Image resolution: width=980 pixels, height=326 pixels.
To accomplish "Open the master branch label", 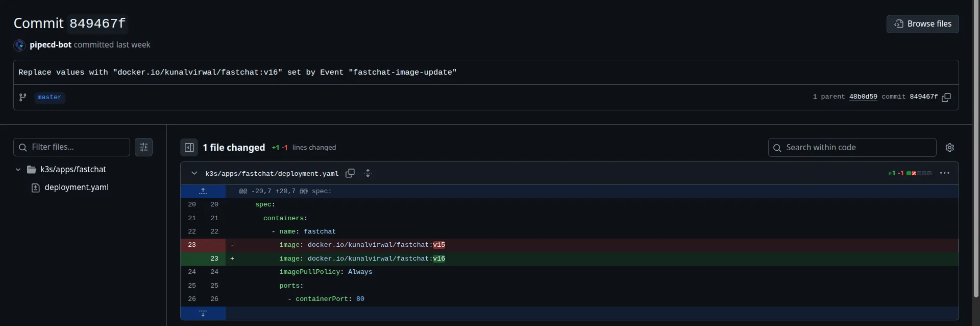I will tap(50, 97).
